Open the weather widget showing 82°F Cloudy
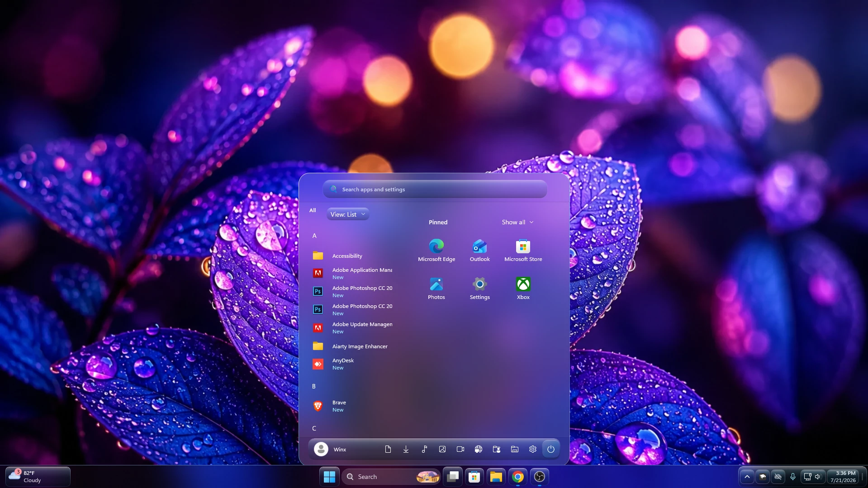This screenshot has height=488, width=868. click(x=38, y=477)
